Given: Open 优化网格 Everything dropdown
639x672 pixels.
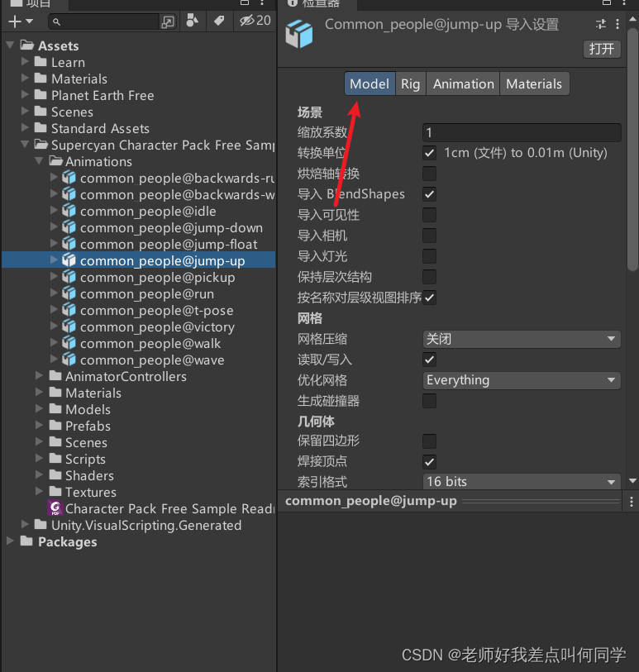Looking at the screenshot, I should (522, 380).
